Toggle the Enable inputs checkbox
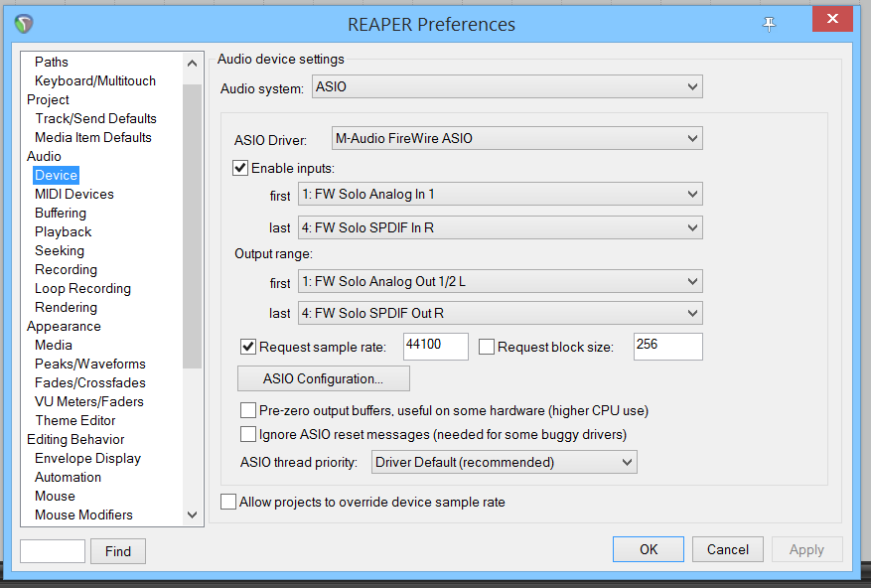 pyautogui.click(x=240, y=168)
